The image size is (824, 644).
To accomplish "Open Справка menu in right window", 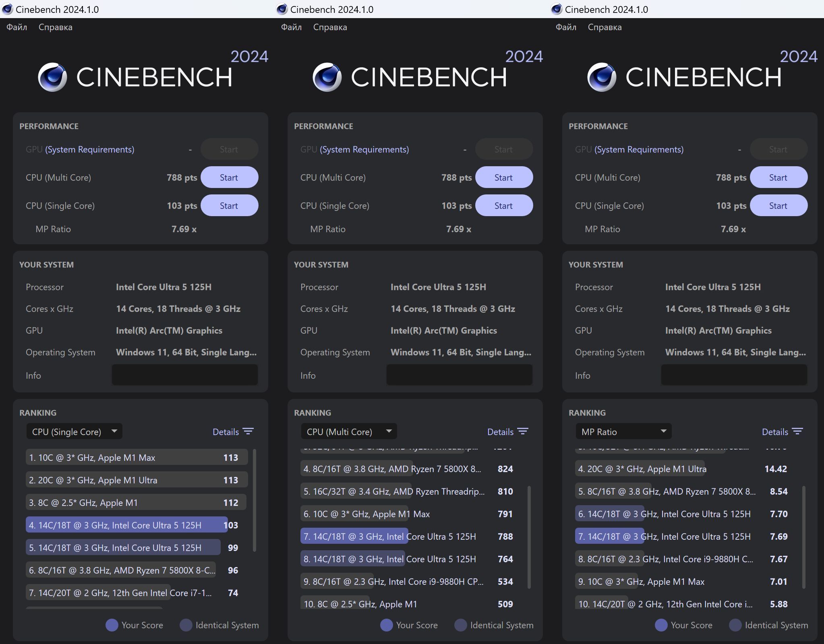I will coord(605,27).
